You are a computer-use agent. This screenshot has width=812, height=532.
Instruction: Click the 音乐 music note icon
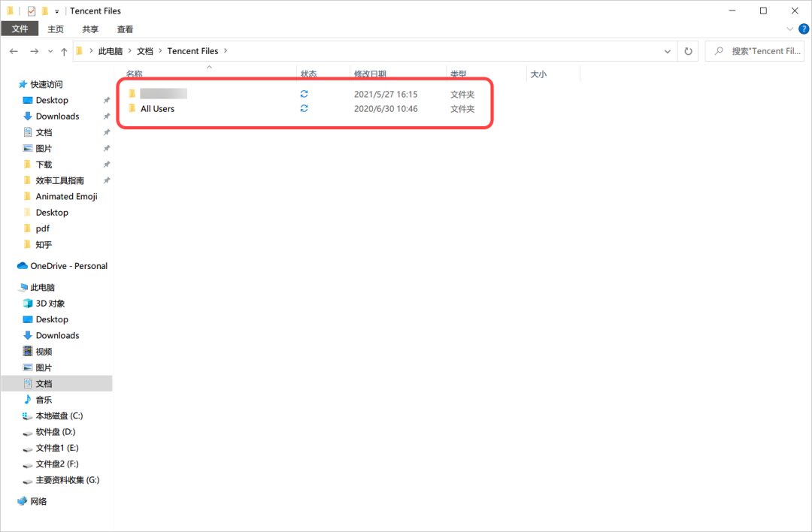tap(28, 400)
